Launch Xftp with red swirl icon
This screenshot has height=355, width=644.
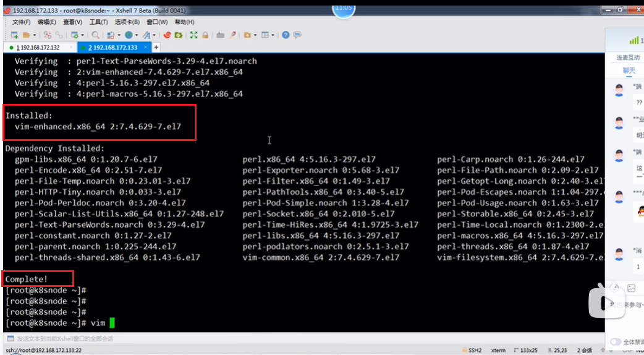(x=167, y=35)
